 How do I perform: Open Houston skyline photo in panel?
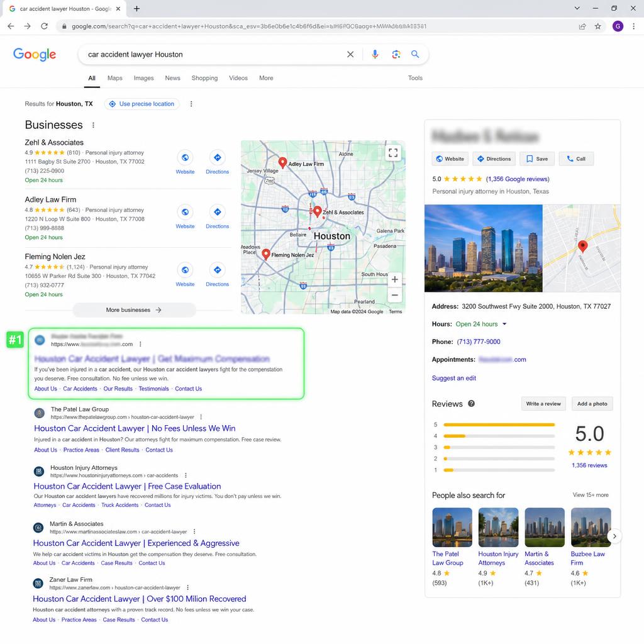(484, 248)
